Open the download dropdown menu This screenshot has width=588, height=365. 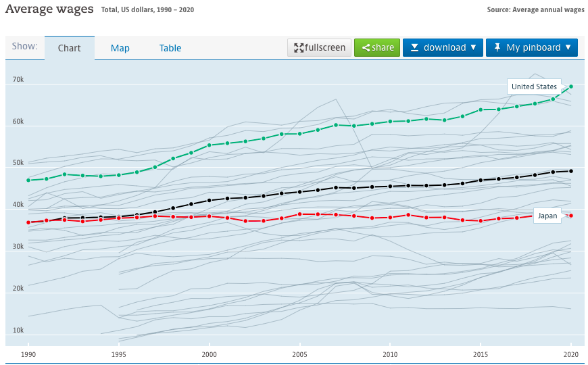point(443,47)
